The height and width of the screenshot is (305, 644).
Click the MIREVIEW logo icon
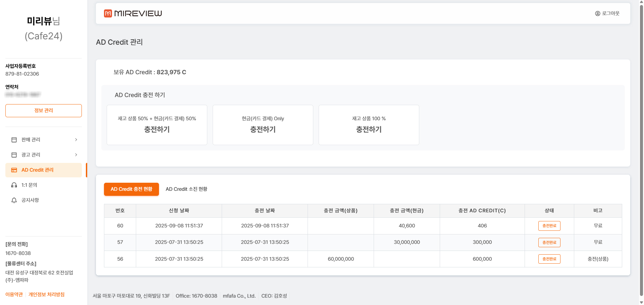pyautogui.click(x=108, y=13)
